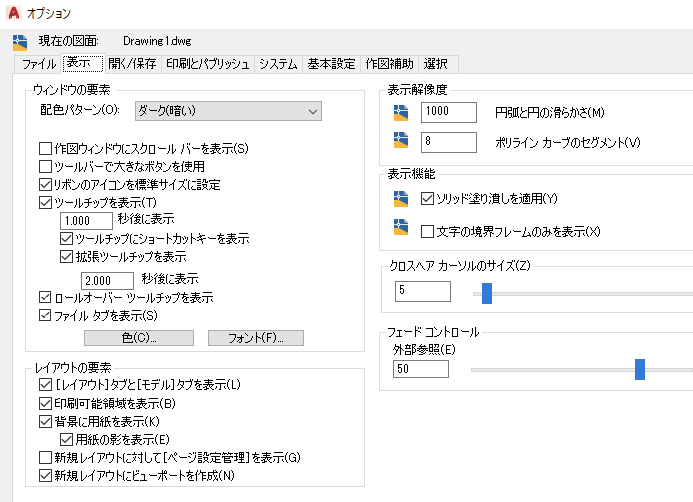
Task: Click the Drawing1.dwg file name text
Action: (x=157, y=41)
